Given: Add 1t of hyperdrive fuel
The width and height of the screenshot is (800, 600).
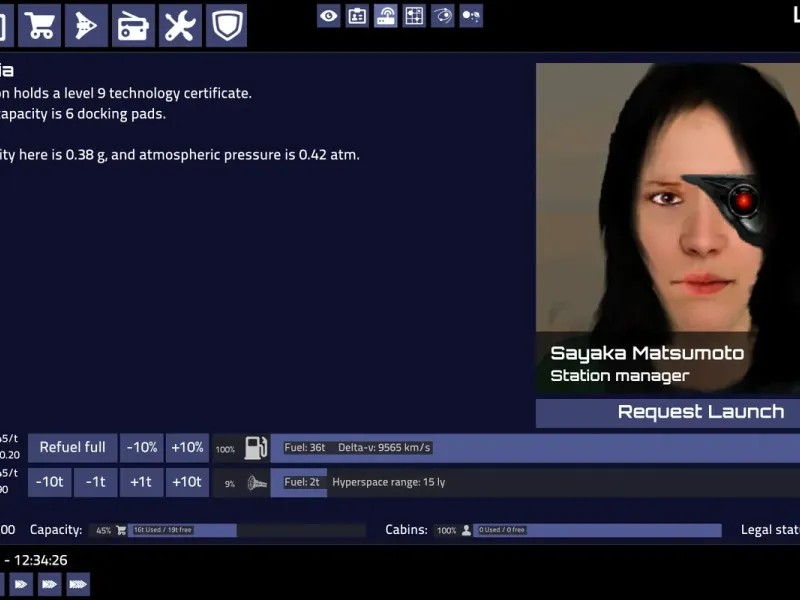Looking at the screenshot, I should [141, 482].
